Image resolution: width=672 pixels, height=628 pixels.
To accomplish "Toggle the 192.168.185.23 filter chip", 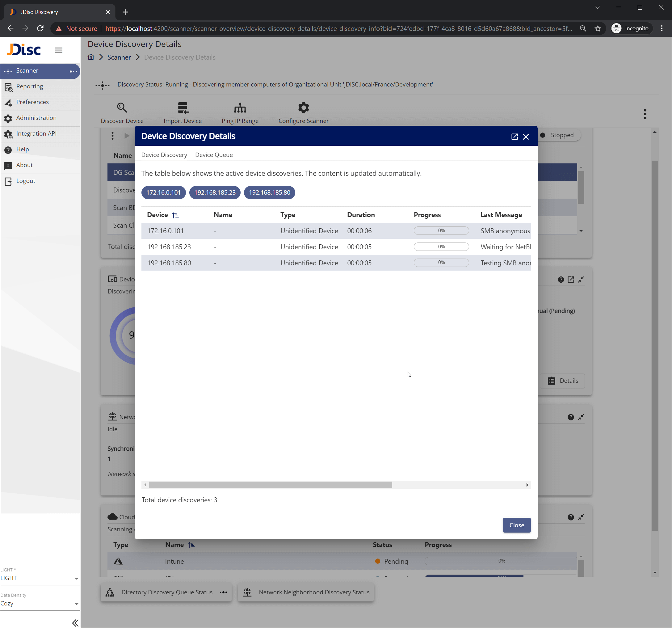I will (215, 192).
